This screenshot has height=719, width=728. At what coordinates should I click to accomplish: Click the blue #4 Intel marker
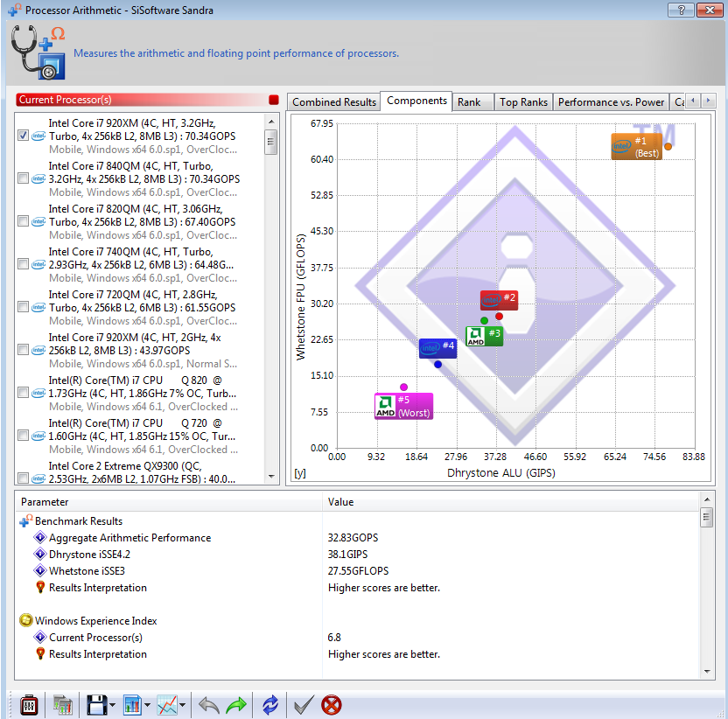[437, 348]
